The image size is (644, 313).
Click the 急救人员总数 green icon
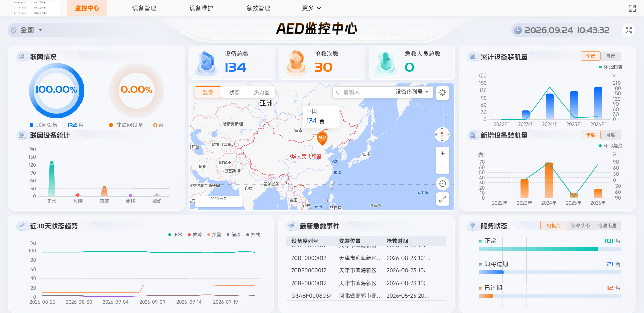(x=386, y=63)
